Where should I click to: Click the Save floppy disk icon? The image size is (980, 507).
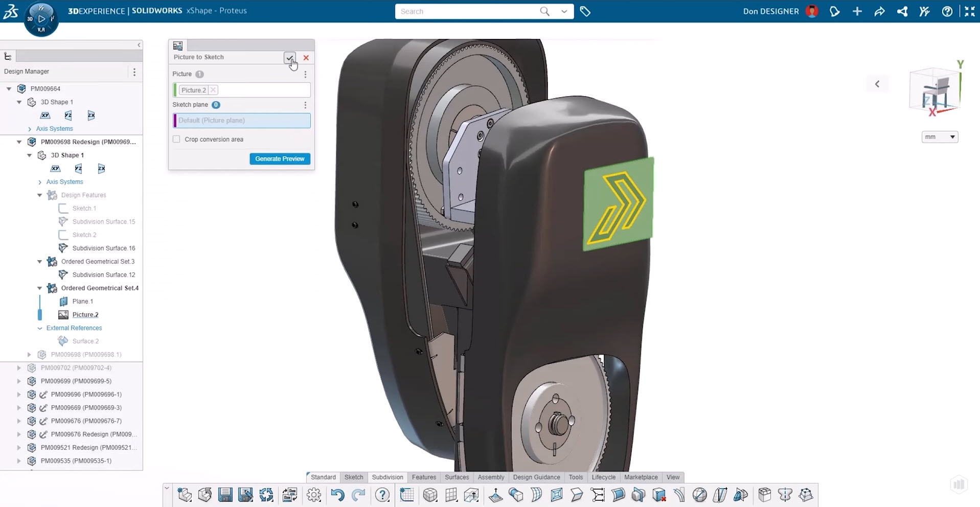[x=225, y=495]
